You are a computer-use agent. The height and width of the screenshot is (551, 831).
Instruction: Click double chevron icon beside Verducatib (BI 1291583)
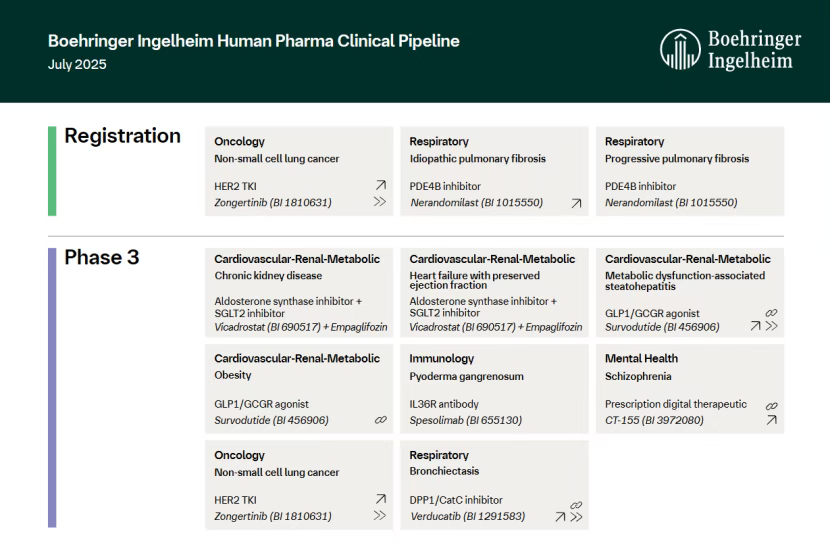pos(577,517)
